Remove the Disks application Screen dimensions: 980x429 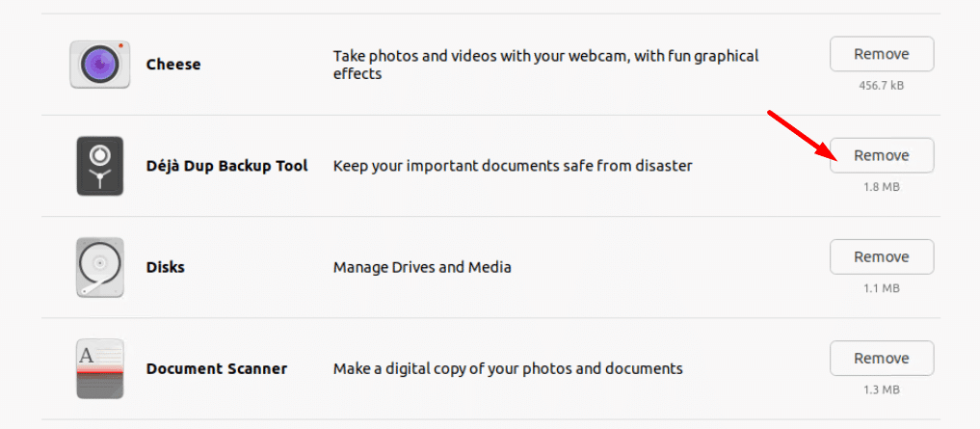[x=882, y=256]
